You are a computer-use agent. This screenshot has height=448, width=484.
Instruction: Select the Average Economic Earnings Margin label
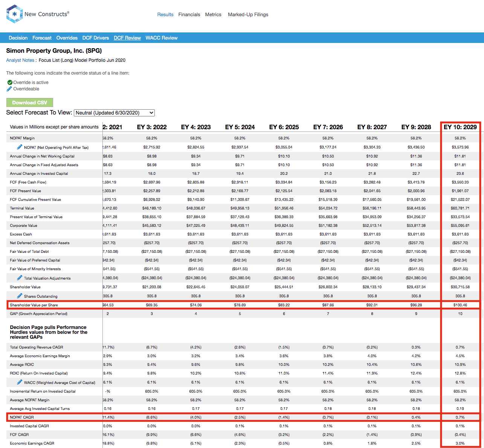tap(40, 356)
